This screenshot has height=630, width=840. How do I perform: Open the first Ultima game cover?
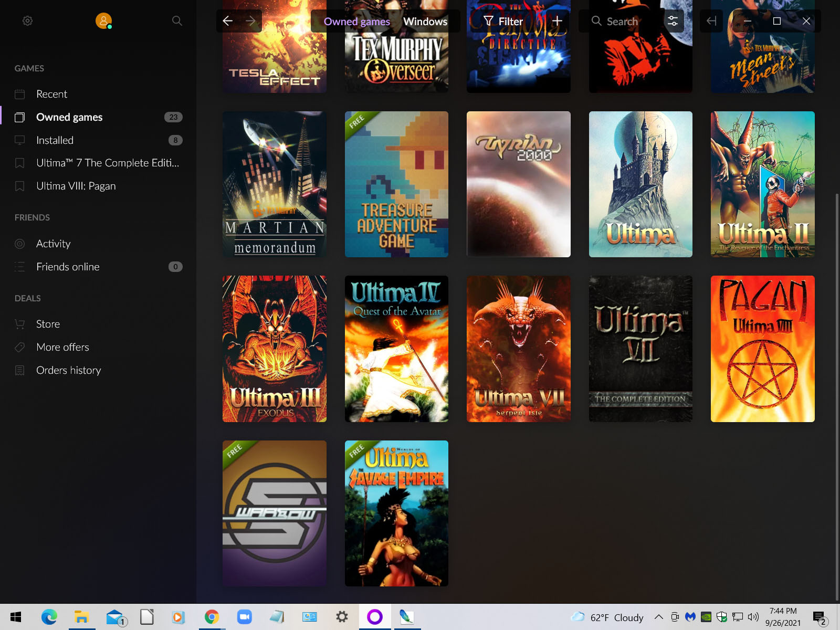pyautogui.click(x=640, y=184)
